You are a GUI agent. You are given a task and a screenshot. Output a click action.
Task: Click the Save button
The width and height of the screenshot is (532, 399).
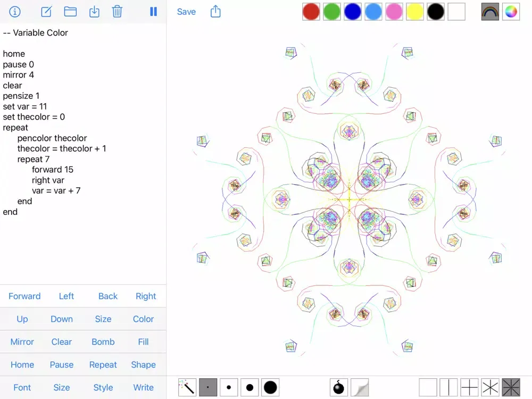coord(186,12)
